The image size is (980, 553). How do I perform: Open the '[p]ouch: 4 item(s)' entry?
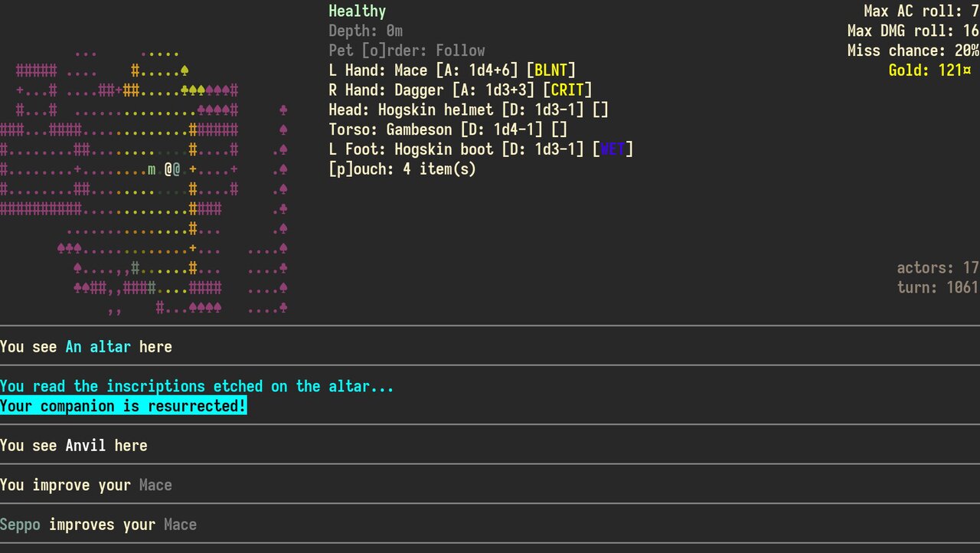pyautogui.click(x=403, y=169)
